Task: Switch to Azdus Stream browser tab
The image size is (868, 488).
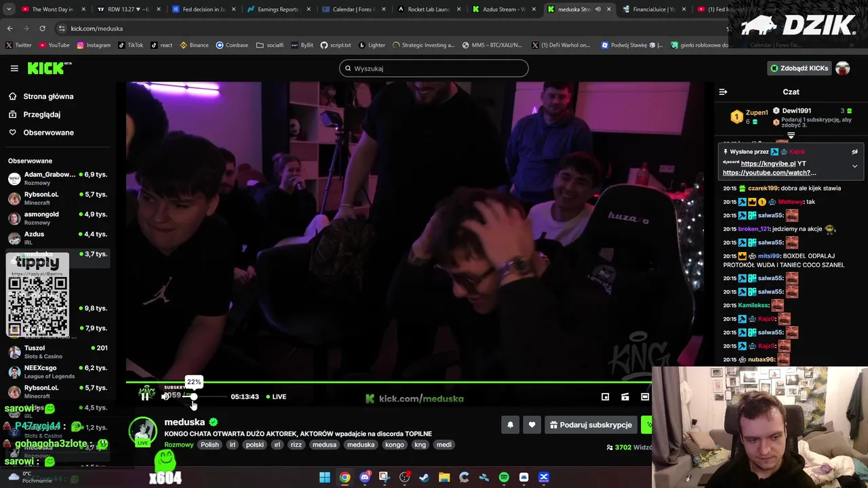Action: (x=505, y=9)
